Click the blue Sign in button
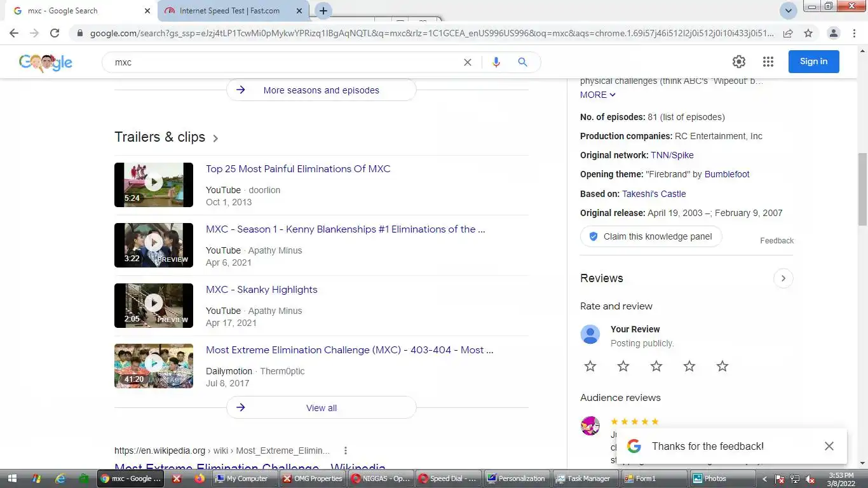 point(814,62)
